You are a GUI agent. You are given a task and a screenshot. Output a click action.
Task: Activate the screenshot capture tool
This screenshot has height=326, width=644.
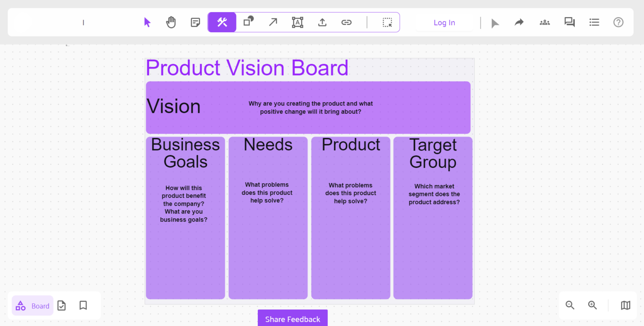pyautogui.click(x=387, y=22)
